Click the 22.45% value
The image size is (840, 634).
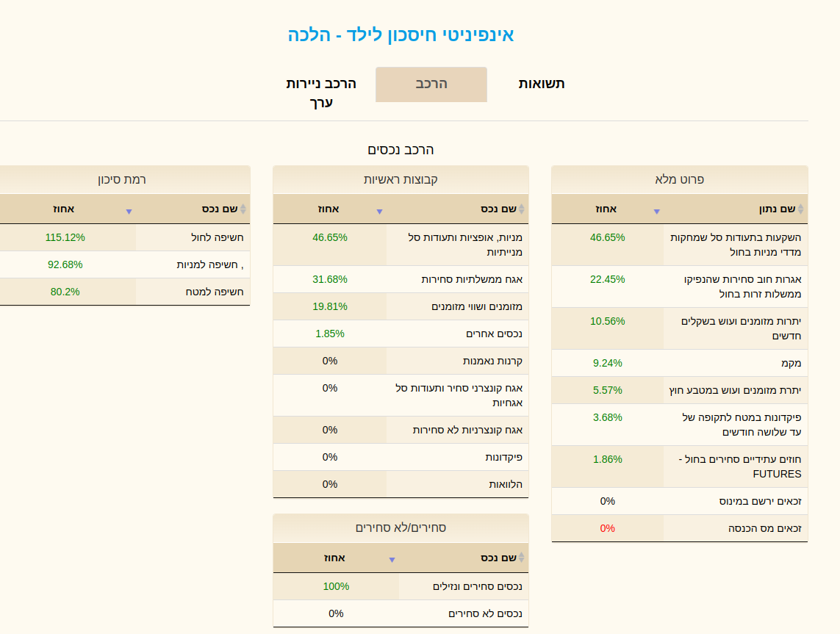coord(608,279)
